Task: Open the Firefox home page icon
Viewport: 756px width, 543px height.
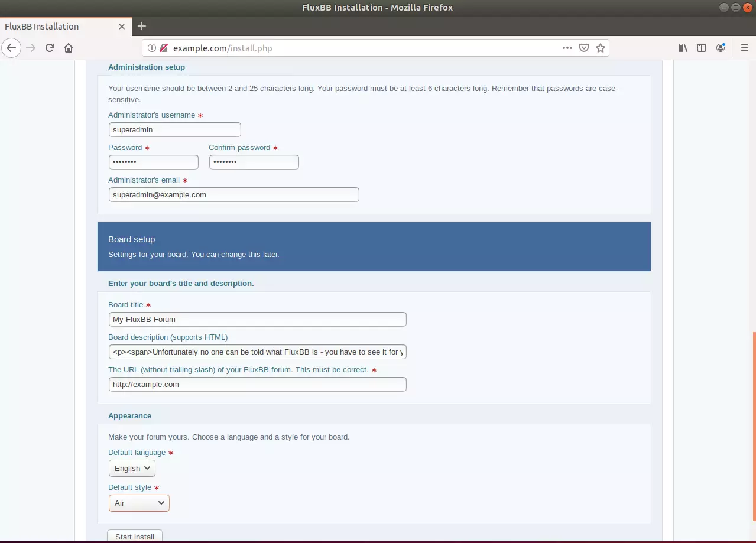Action: click(x=69, y=48)
